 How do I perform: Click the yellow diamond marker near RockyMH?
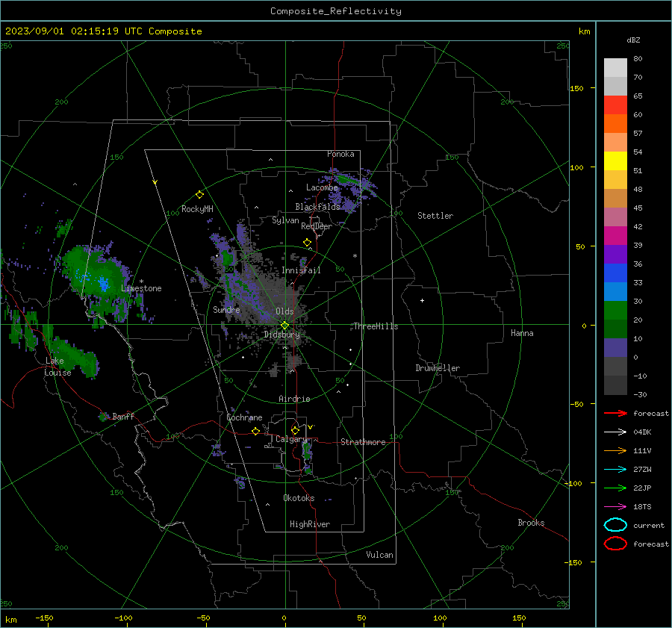point(199,195)
